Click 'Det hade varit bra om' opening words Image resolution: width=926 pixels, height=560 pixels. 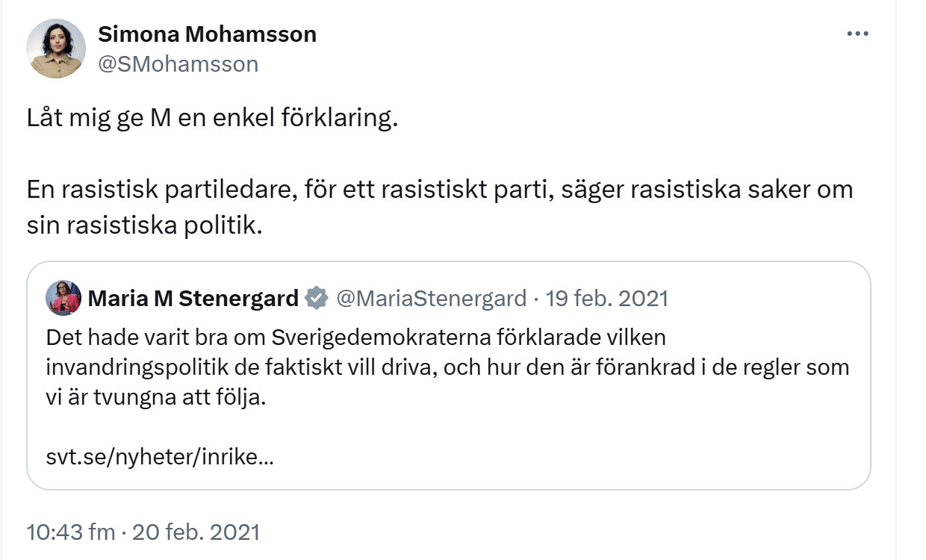coord(155,337)
